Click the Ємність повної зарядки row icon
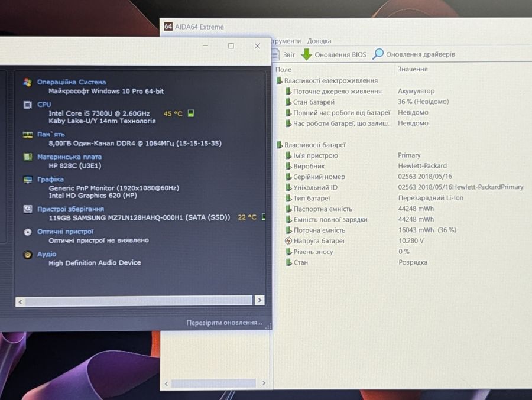 (288, 220)
